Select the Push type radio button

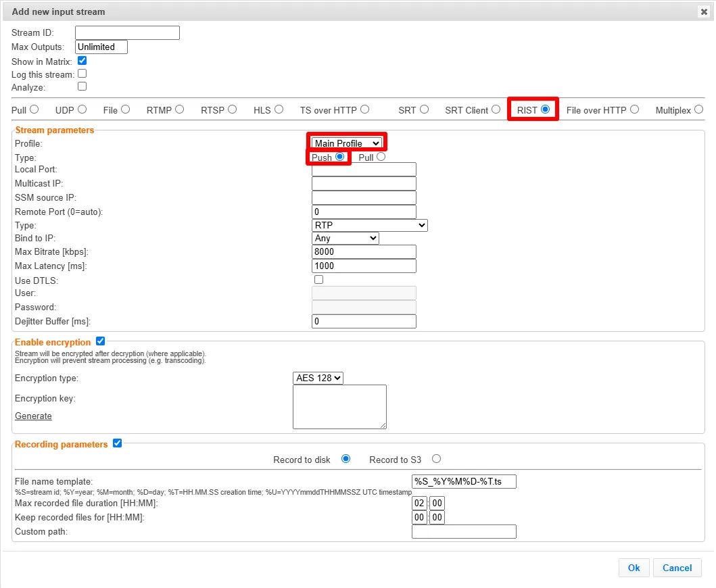(x=339, y=157)
